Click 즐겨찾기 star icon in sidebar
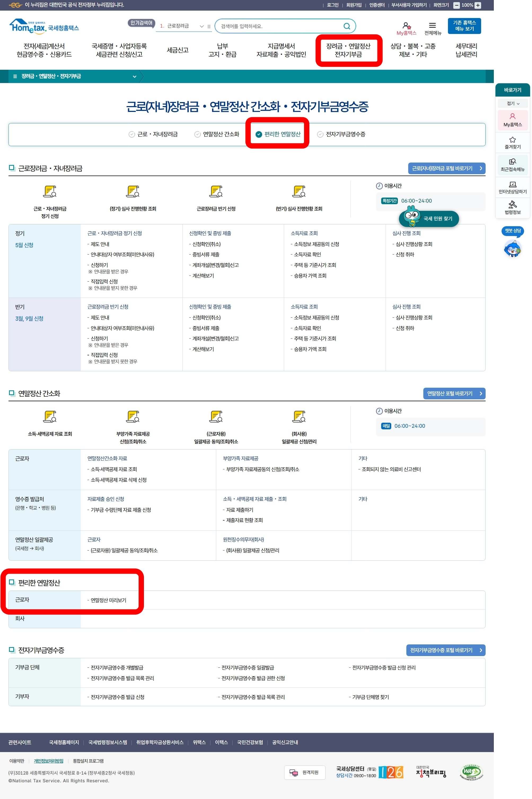Screen dimensions: 532x799 pos(512,140)
